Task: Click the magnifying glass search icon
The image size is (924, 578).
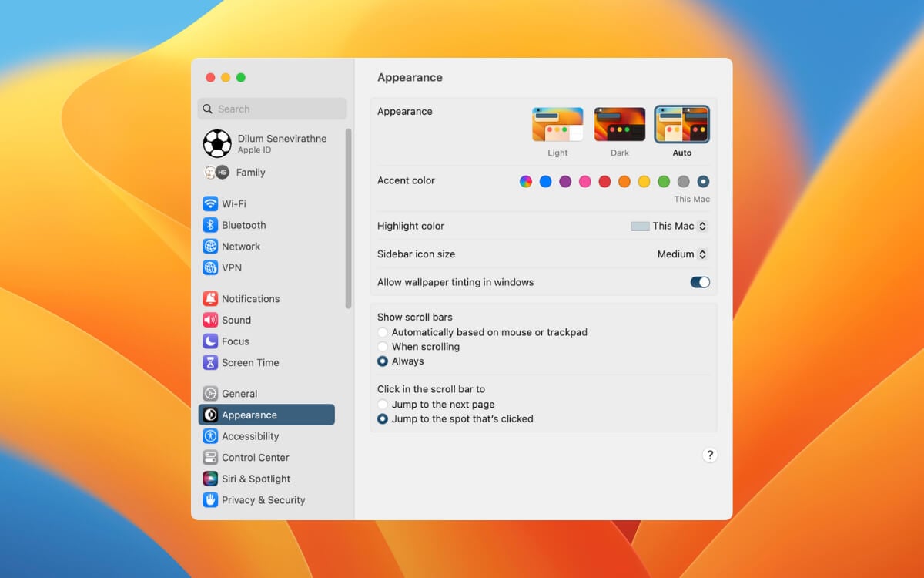Action: (x=208, y=109)
